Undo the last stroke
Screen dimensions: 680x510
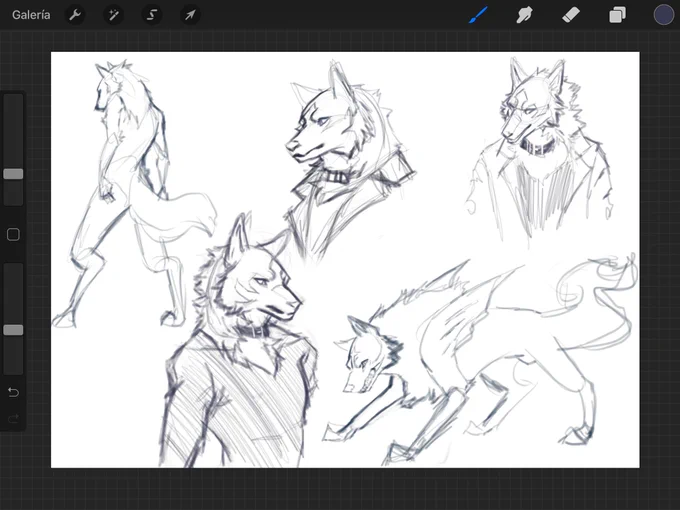[13, 392]
